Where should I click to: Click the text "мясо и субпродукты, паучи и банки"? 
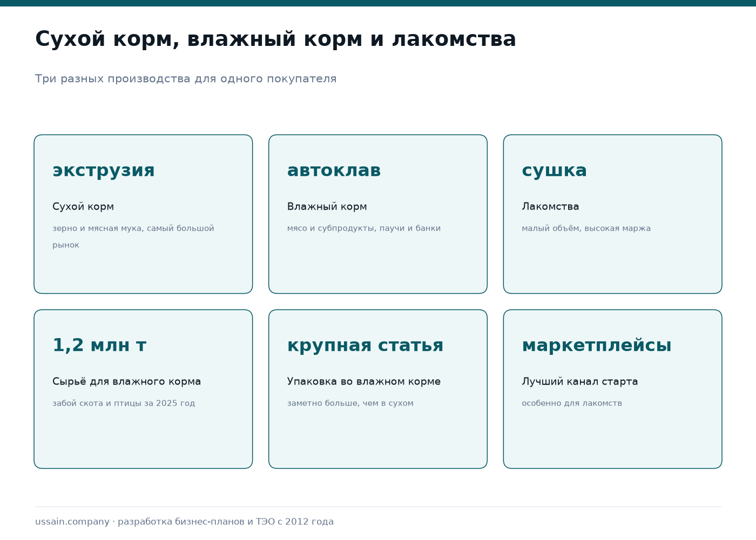[364, 228]
